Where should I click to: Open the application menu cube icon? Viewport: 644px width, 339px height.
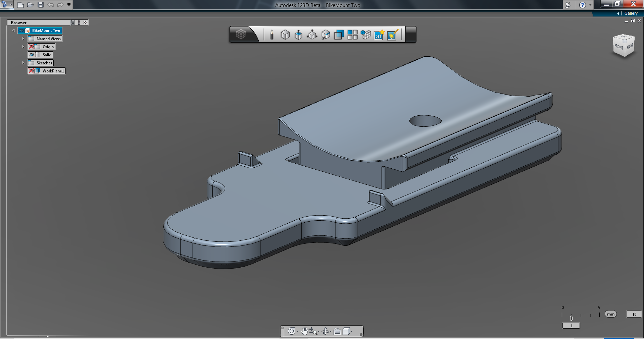coord(241,34)
